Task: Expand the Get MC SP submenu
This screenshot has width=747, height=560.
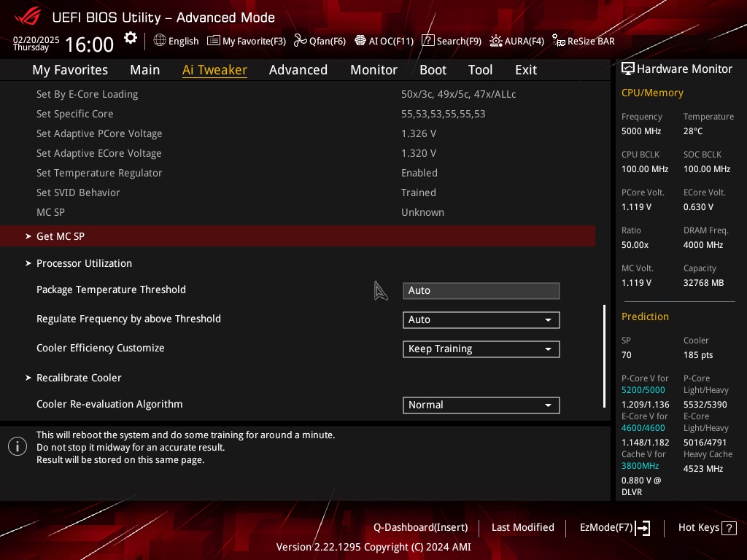Action: tap(298, 236)
